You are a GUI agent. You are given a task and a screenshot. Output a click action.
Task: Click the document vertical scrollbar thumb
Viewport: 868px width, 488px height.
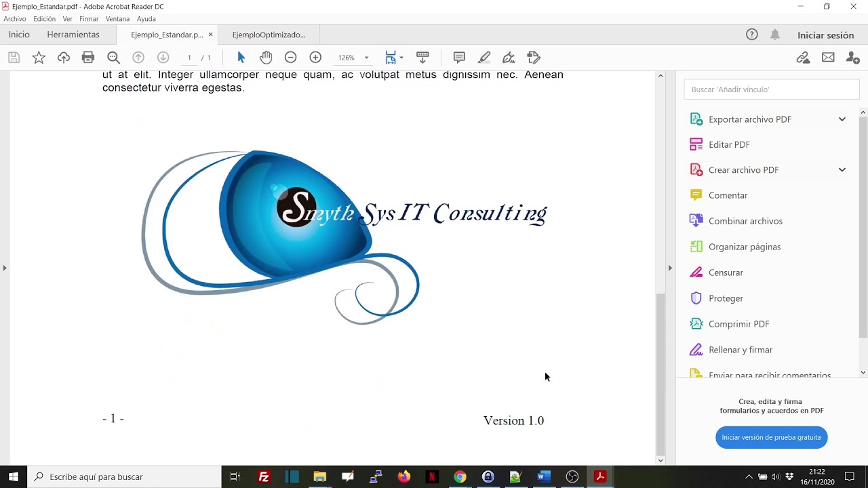[x=660, y=374]
